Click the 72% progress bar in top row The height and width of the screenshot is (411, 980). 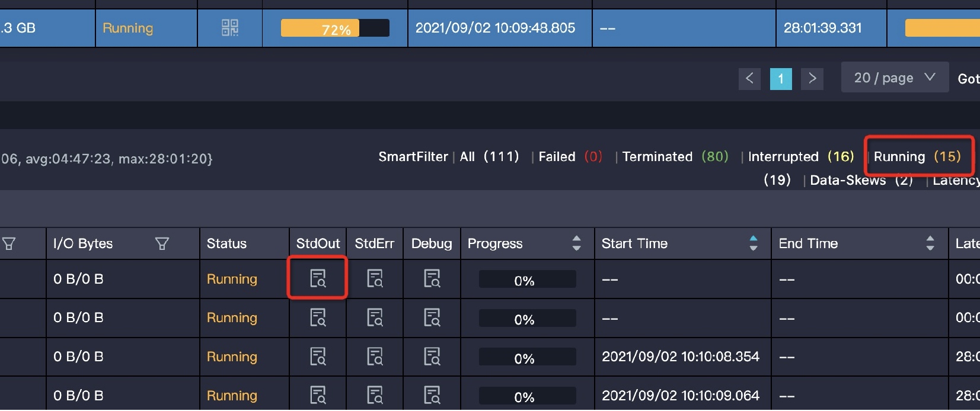(335, 28)
